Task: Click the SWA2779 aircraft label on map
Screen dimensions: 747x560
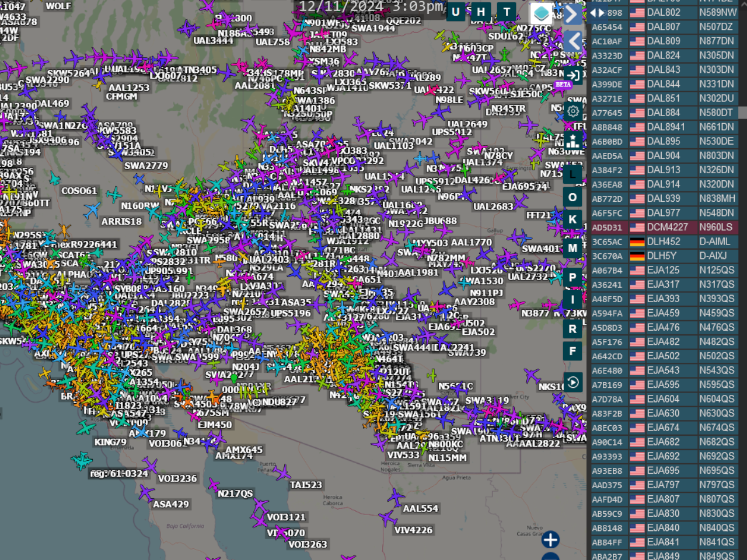Action: click(x=146, y=166)
